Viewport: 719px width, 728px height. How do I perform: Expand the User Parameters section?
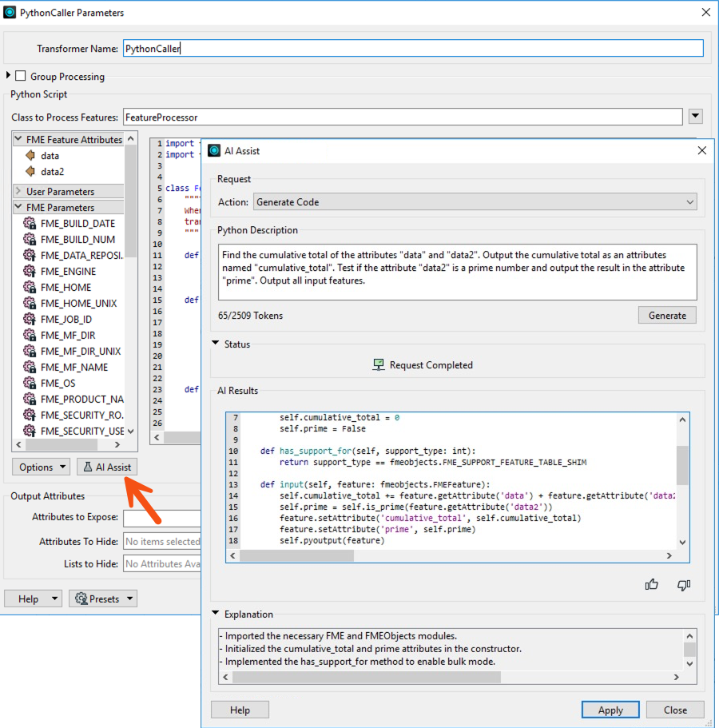click(18, 191)
